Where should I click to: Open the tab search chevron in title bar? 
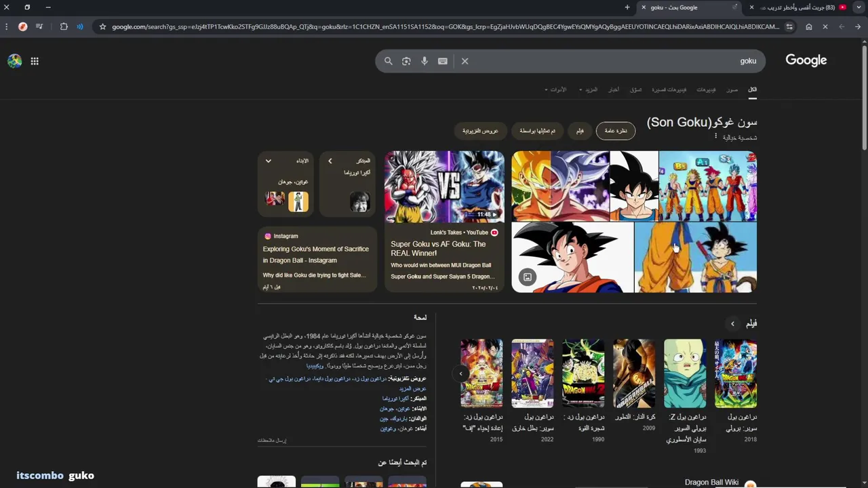pos(859,7)
